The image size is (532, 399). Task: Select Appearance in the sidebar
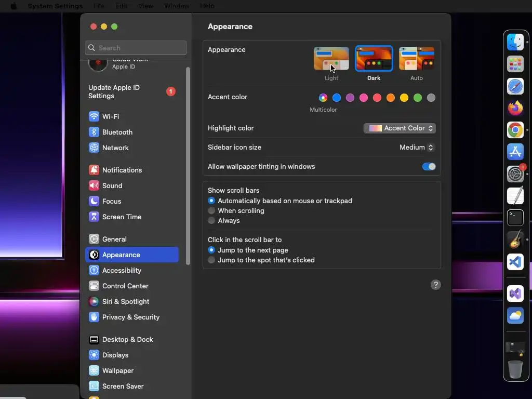pyautogui.click(x=131, y=255)
